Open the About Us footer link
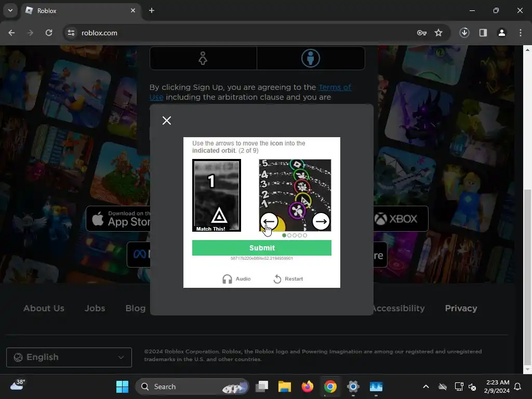Image resolution: width=532 pixels, height=399 pixels. 44,308
